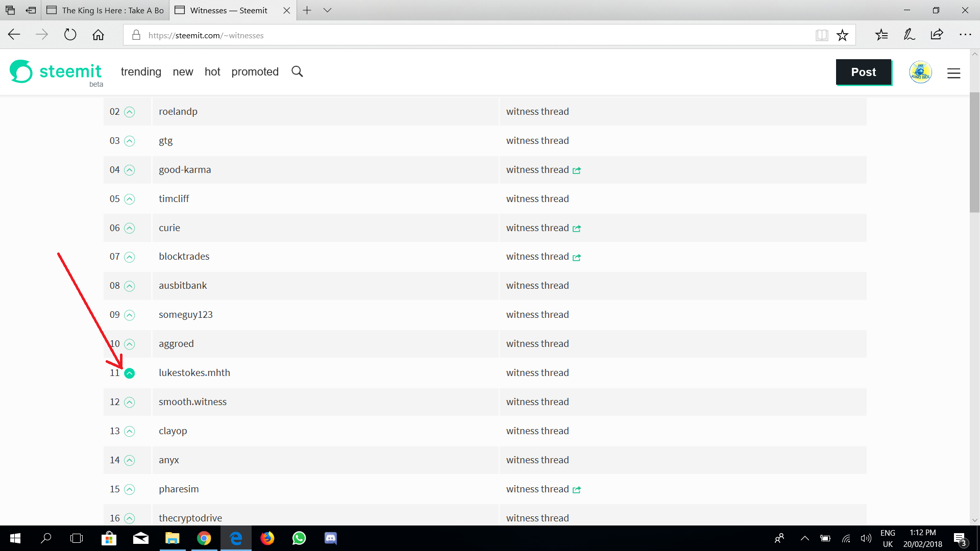This screenshot has width=980, height=551.
Task: Click the external link icon beside good-karma
Action: click(576, 170)
